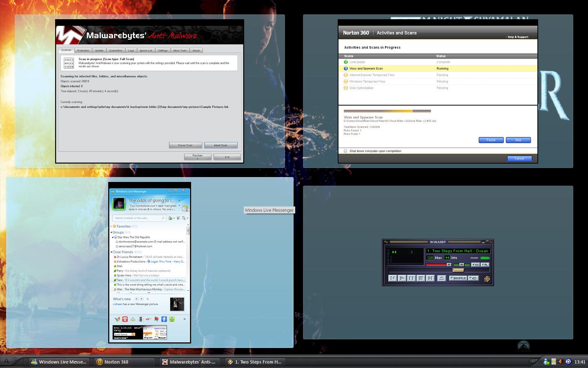Click the Norton scan progress bar
The height and width of the screenshot is (368, 588).
click(x=387, y=111)
